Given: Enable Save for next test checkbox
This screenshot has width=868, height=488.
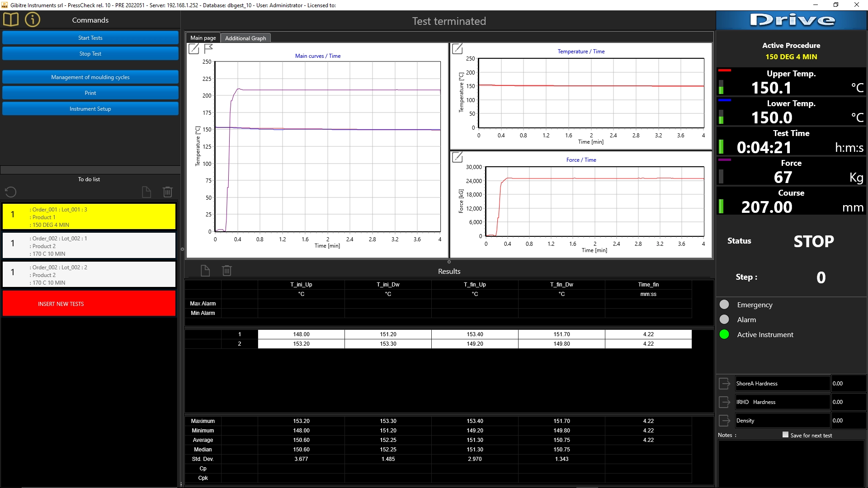Looking at the screenshot, I should tap(785, 435).
